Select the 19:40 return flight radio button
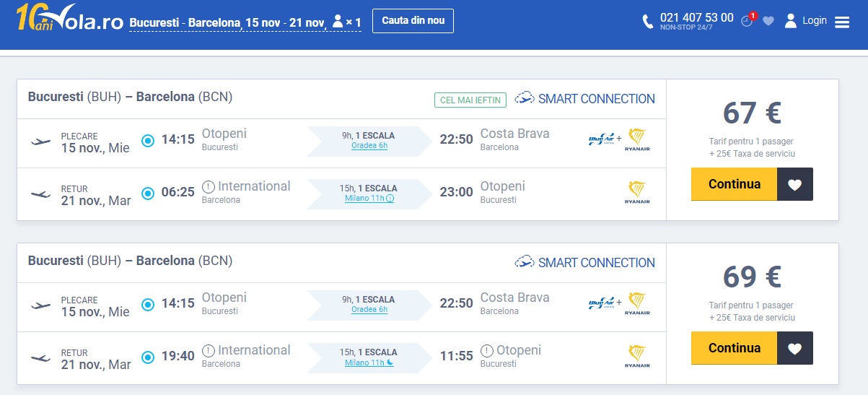This screenshot has width=868, height=395. point(148,357)
